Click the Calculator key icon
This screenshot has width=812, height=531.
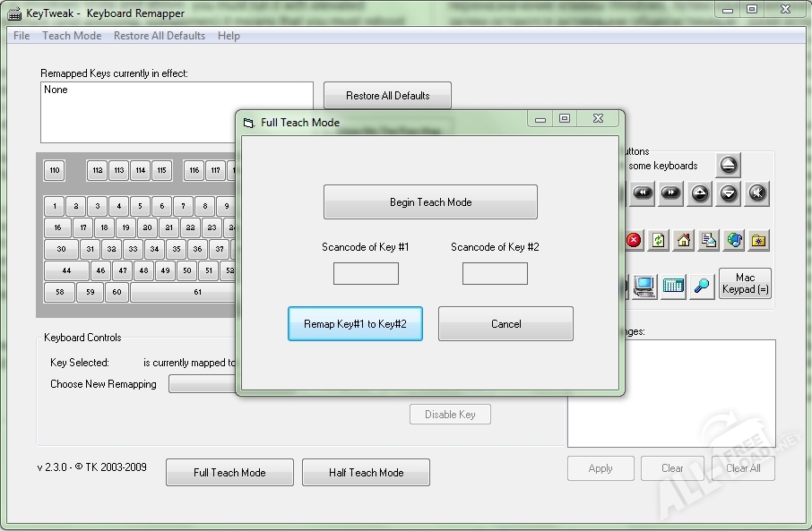click(x=673, y=286)
